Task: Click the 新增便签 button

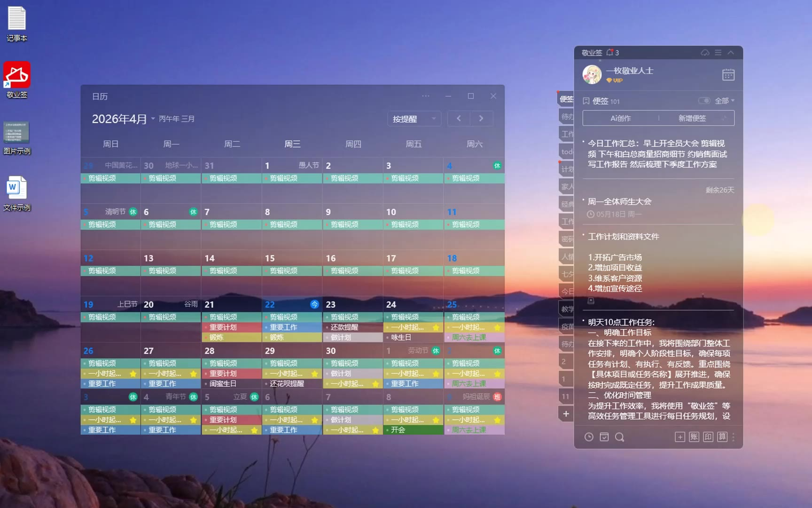Action: (x=692, y=118)
